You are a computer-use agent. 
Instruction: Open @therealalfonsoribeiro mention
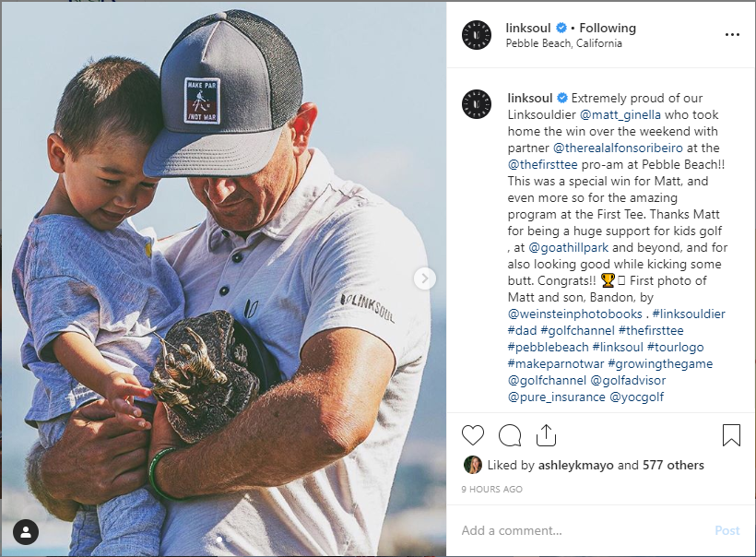[x=618, y=148]
